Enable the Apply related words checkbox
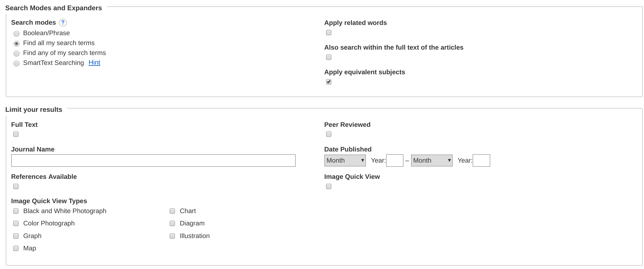Viewport: 644px width, 269px height. point(329,32)
